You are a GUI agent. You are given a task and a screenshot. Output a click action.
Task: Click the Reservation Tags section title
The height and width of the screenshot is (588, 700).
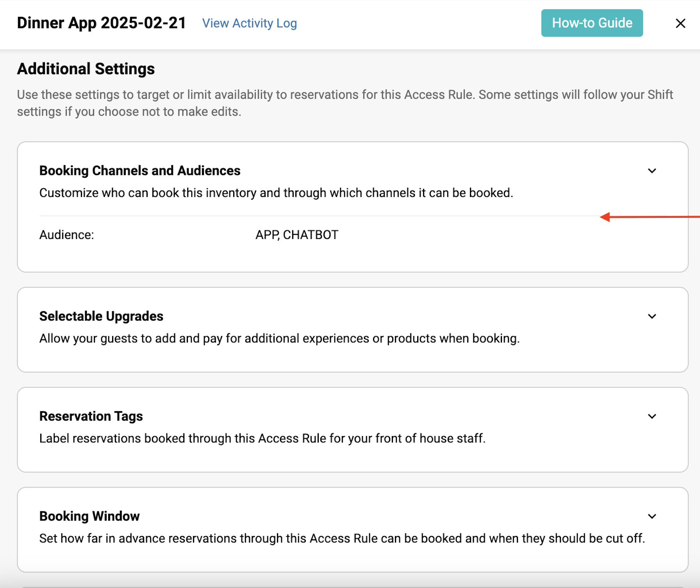(x=91, y=416)
